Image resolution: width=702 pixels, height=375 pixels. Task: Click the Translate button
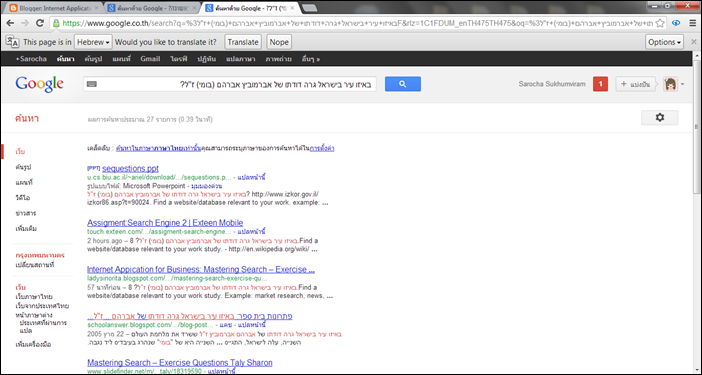tap(243, 42)
